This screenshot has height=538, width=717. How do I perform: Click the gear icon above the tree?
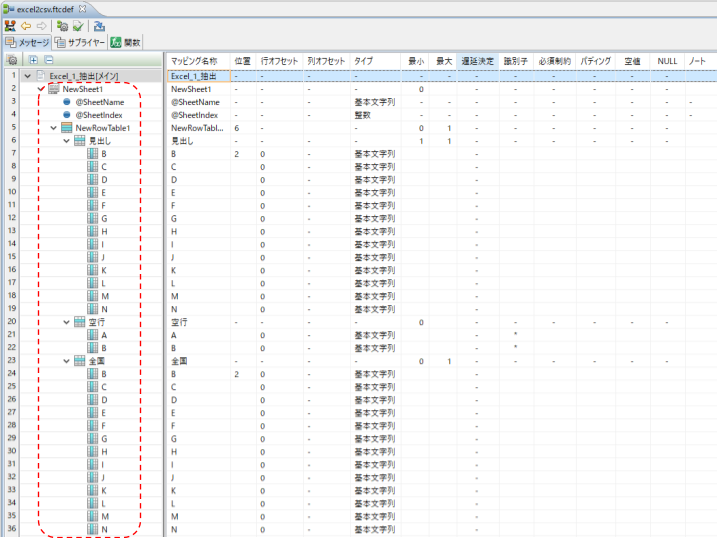coord(10,60)
